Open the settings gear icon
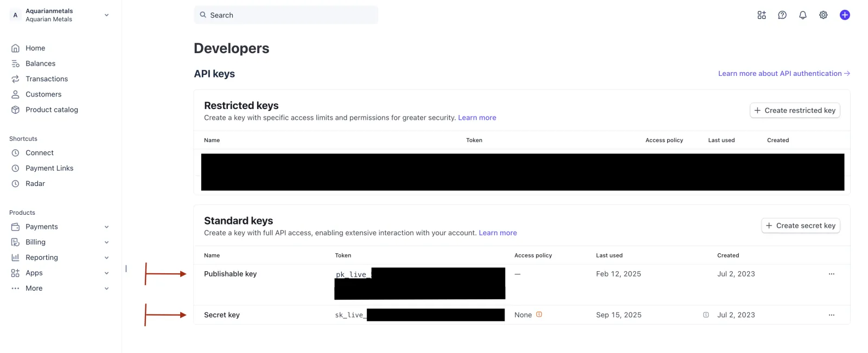 coord(824,15)
